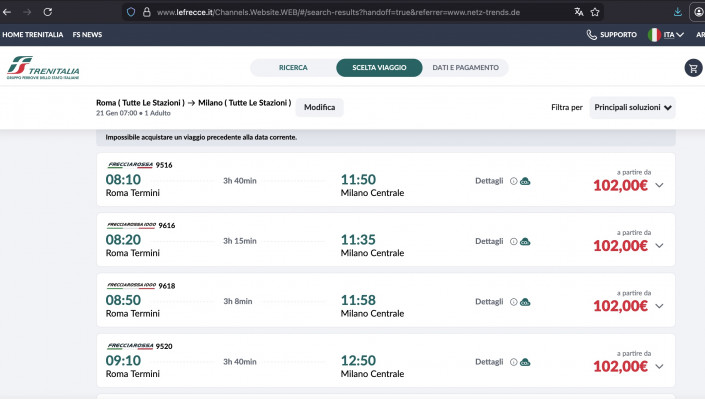Viewport: 705px width, 400px height.
Task: Click CO2 cloud icon for train 9618
Action: point(525,301)
